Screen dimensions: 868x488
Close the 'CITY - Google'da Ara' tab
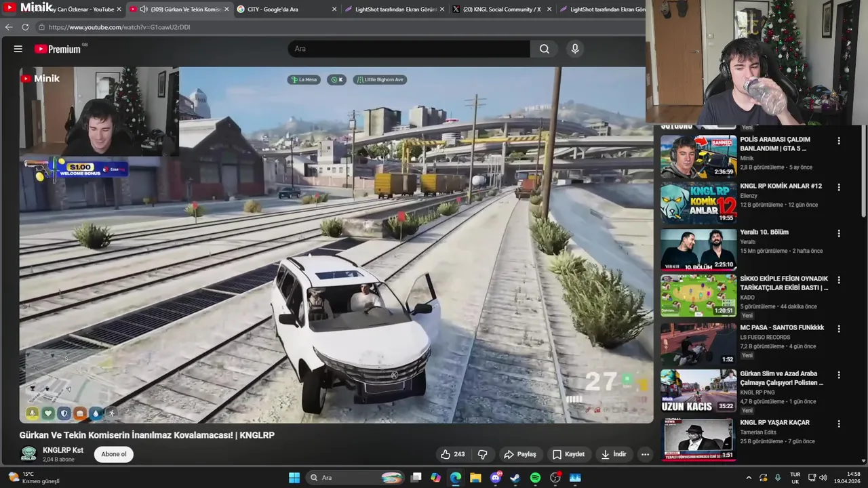pyautogui.click(x=334, y=9)
